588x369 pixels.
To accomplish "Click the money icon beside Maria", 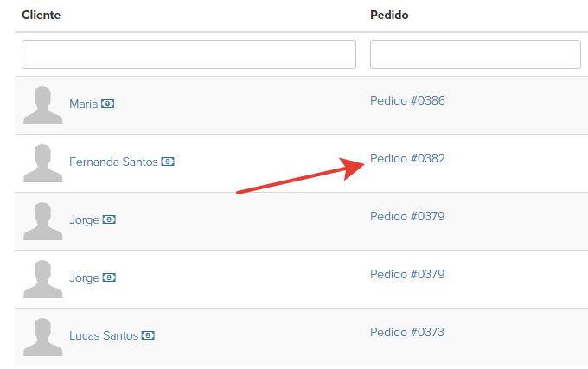I will pyautogui.click(x=107, y=105).
